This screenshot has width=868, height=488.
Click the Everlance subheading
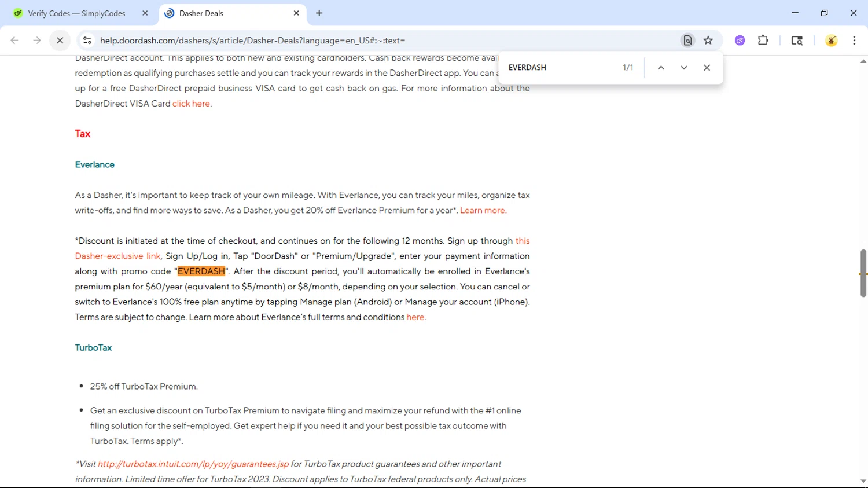point(95,164)
